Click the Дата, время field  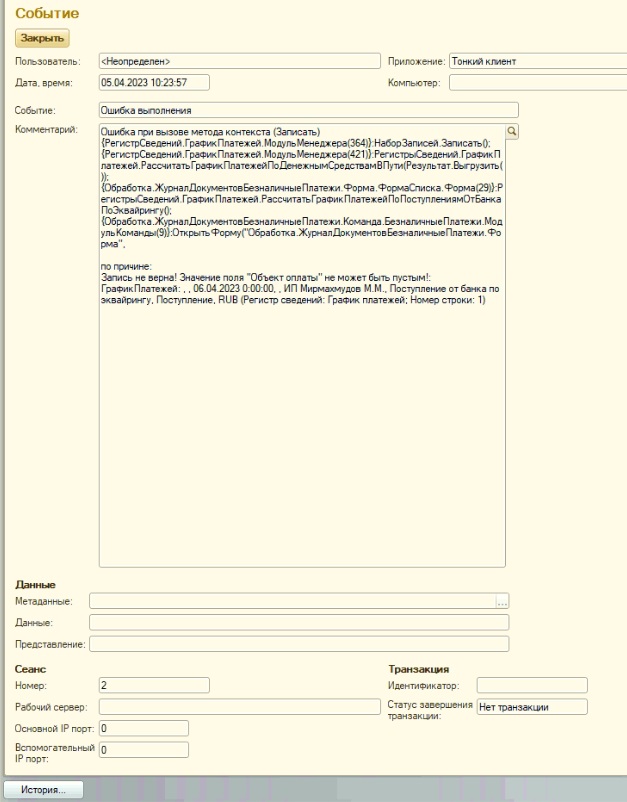coord(154,82)
